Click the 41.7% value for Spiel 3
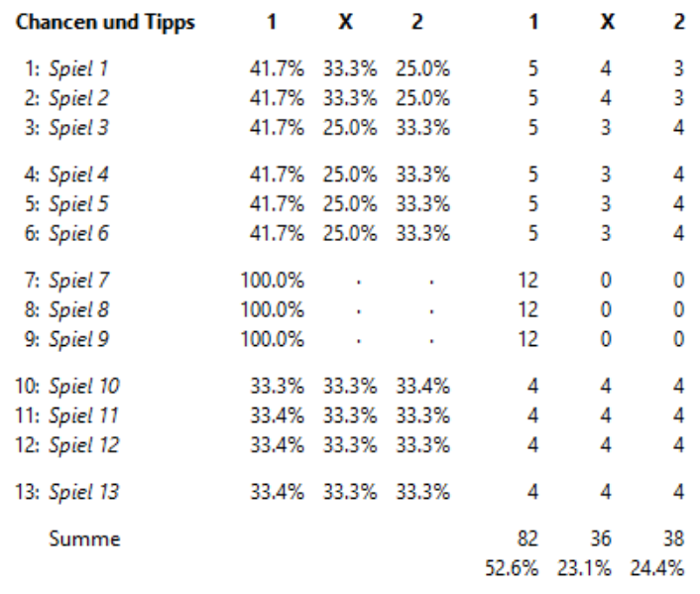700x594 pixels. pyautogui.click(x=277, y=128)
